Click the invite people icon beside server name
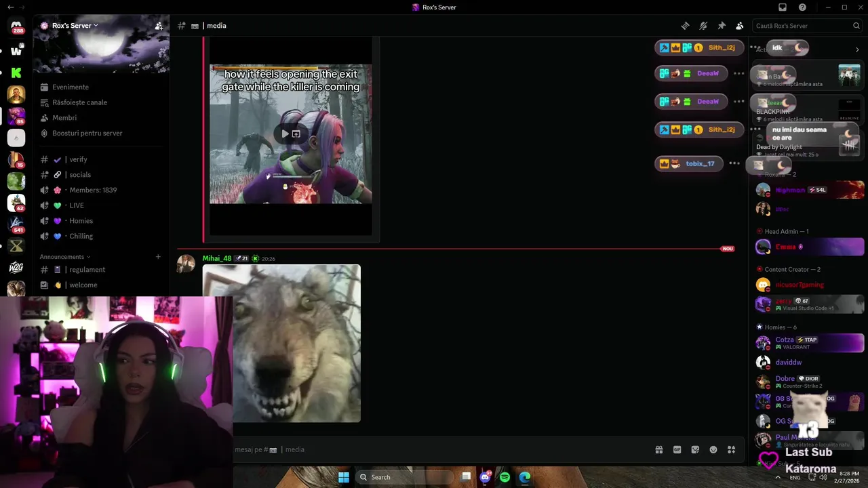Viewport: 868px width, 488px height. click(x=159, y=26)
